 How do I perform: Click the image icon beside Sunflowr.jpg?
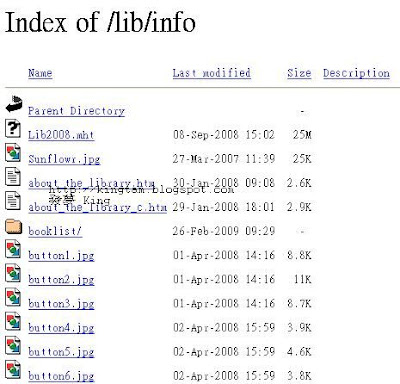13,153
